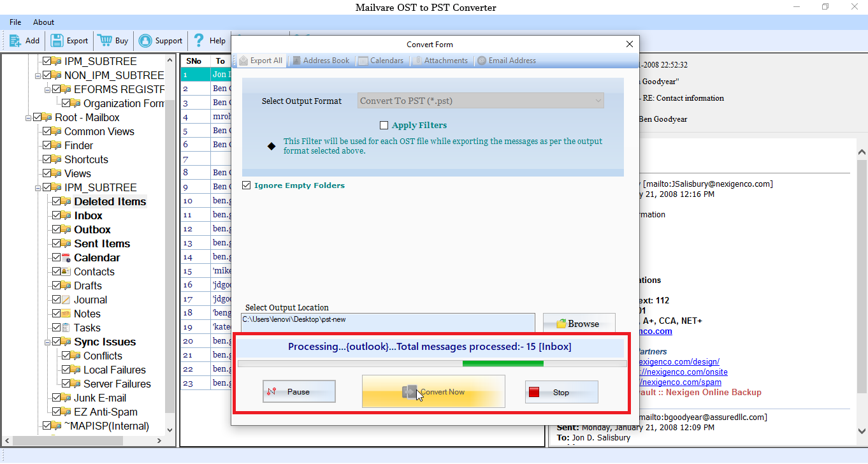The height and width of the screenshot is (464, 868).
Task: Click the Browse button
Action: tap(579, 324)
